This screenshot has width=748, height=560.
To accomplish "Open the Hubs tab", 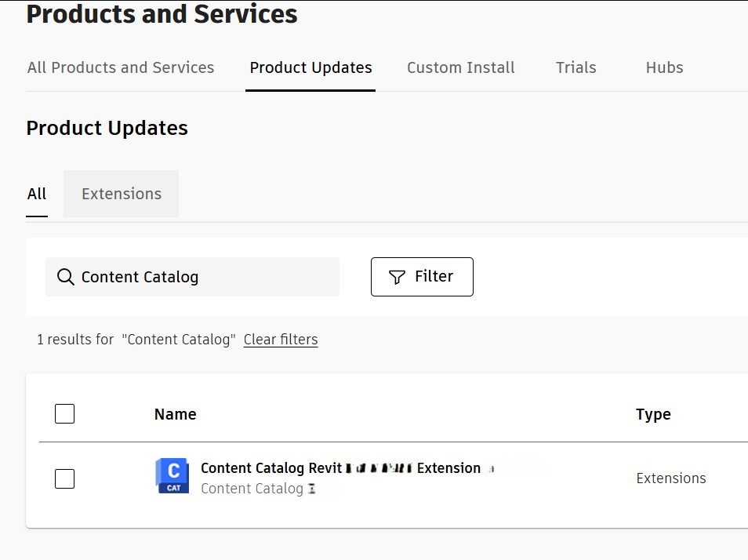I will coord(664,67).
